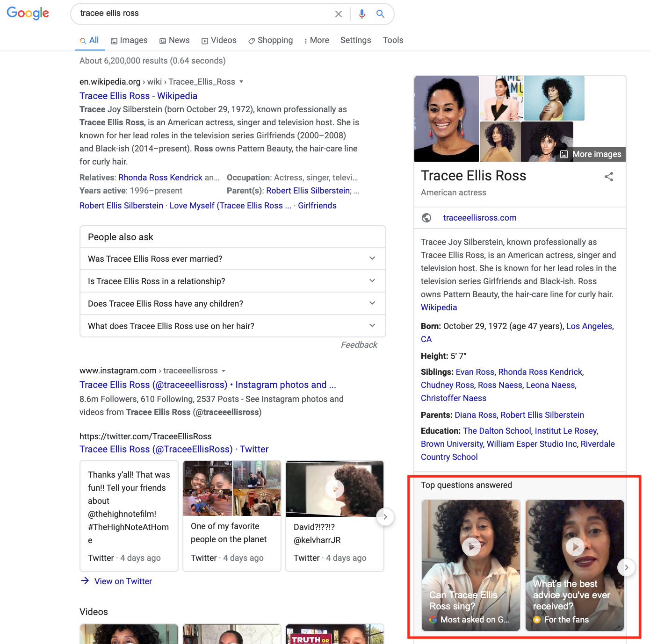
Task: Open the Instagram photos result title
Action: [208, 385]
